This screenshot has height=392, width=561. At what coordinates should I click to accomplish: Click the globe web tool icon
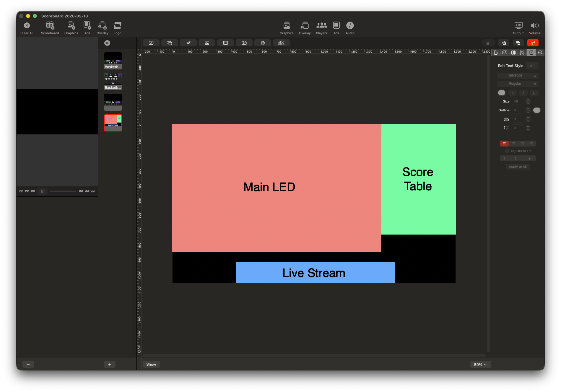pos(263,43)
